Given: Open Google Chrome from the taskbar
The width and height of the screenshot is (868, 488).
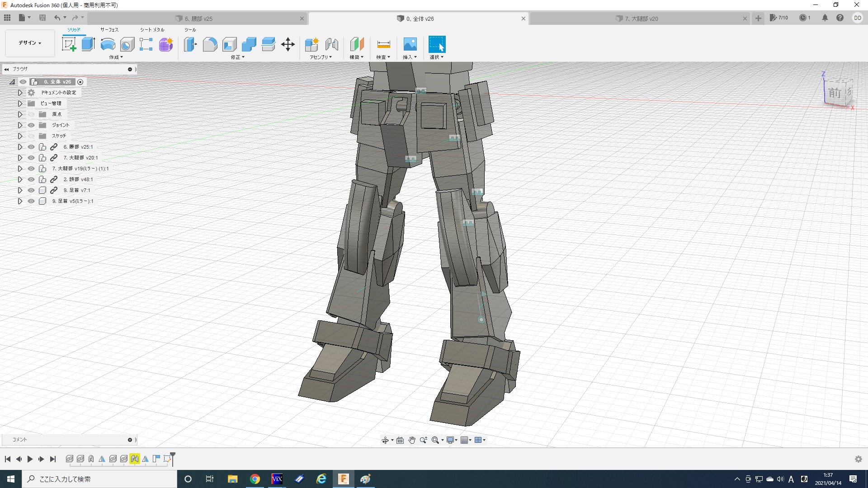Looking at the screenshot, I should [255, 479].
